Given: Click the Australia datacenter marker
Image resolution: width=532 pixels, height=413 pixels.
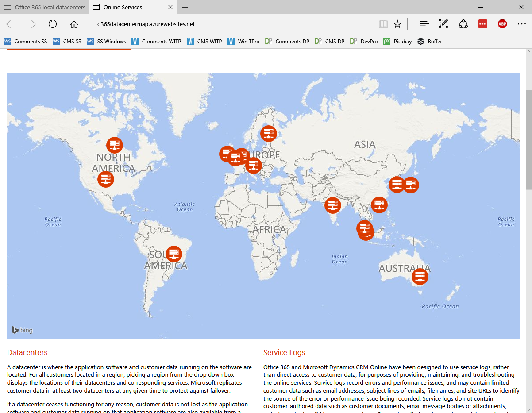Looking at the screenshot, I should point(420,276).
